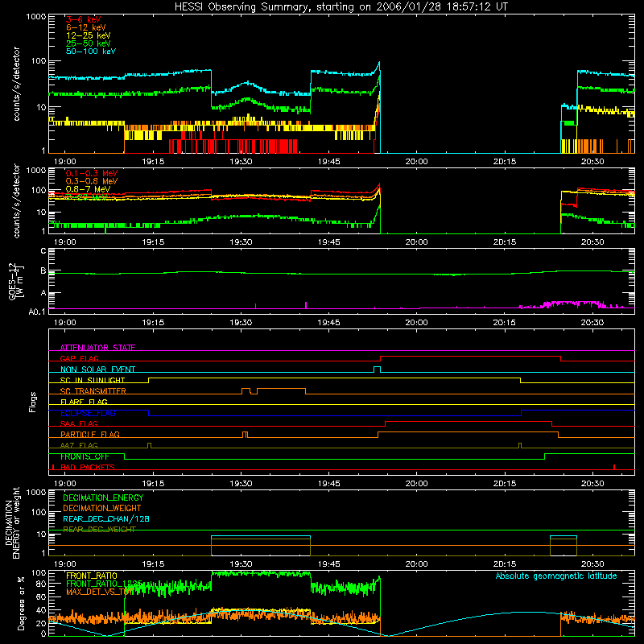Click the DECIMATION_ENERGY legend label
644x644 pixels.
(103, 497)
